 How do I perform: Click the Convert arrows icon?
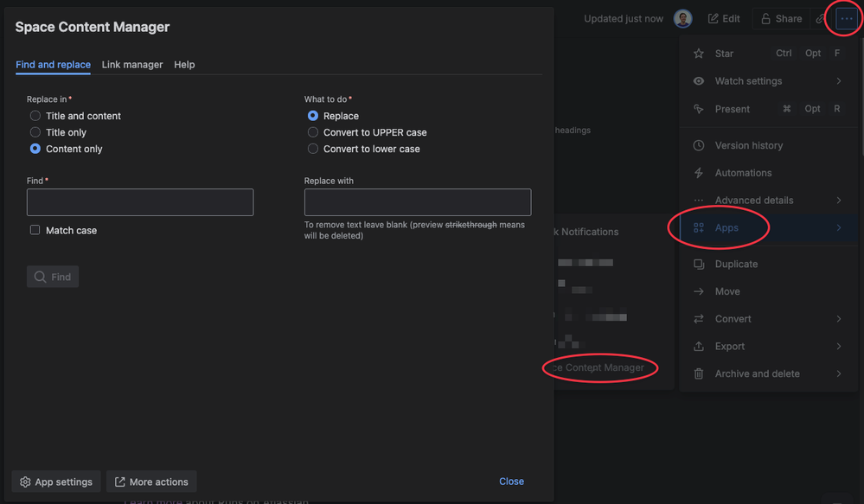(x=699, y=319)
